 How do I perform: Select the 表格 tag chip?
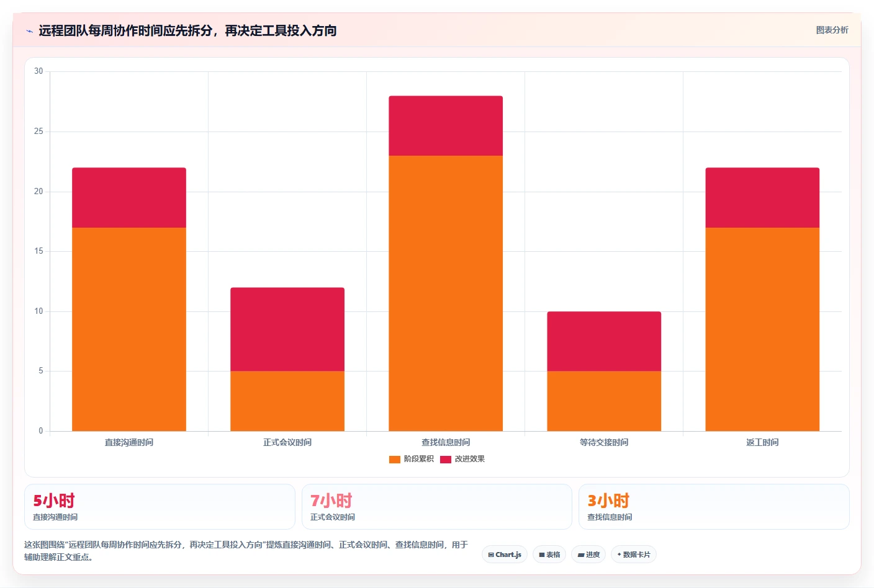(x=549, y=555)
